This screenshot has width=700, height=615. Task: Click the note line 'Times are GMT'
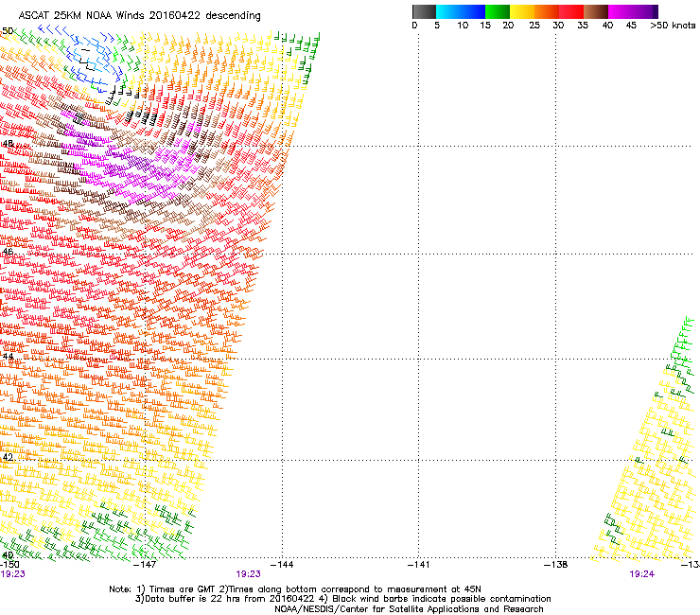point(183,589)
